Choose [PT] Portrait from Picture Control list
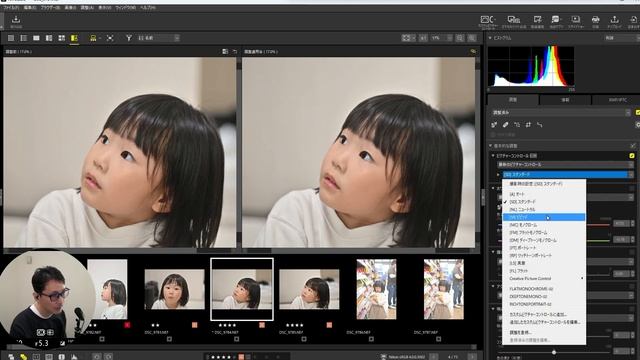 pyautogui.click(x=544, y=248)
